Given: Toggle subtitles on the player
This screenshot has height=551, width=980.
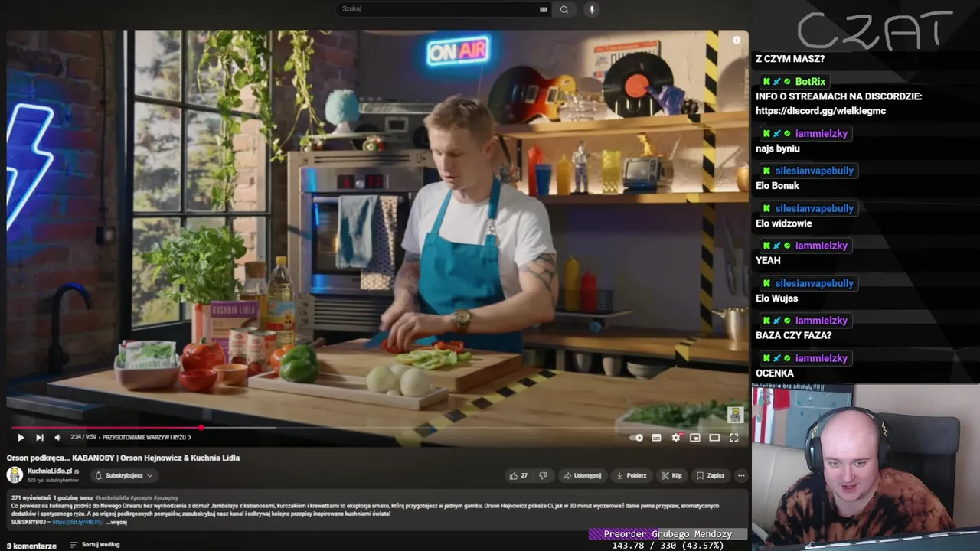Looking at the screenshot, I should click(x=656, y=438).
